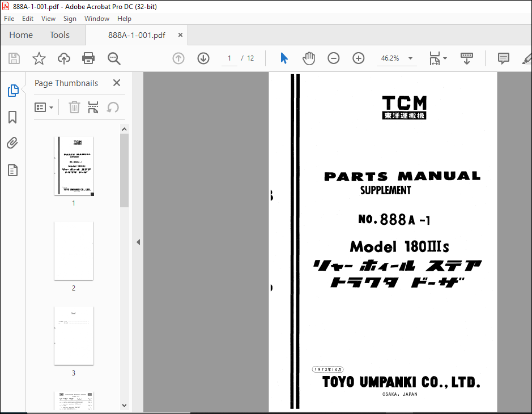Open the Attachments paperclip icon
Screen dimensions: 532x414
(x=12, y=143)
